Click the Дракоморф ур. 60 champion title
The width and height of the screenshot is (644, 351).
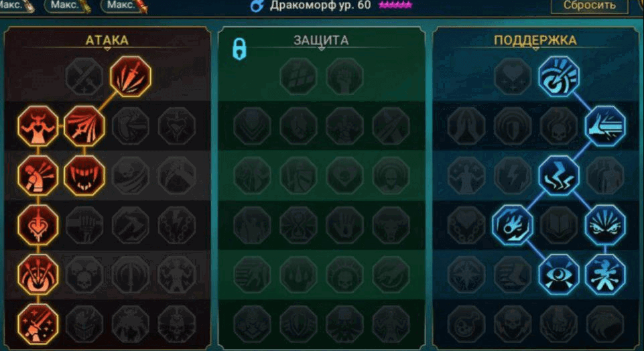coord(320,5)
